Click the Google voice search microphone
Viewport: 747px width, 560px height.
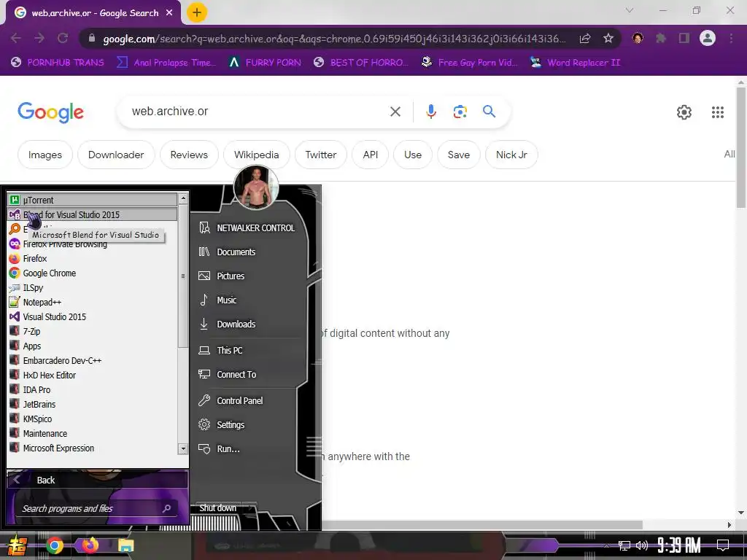(430, 112)
